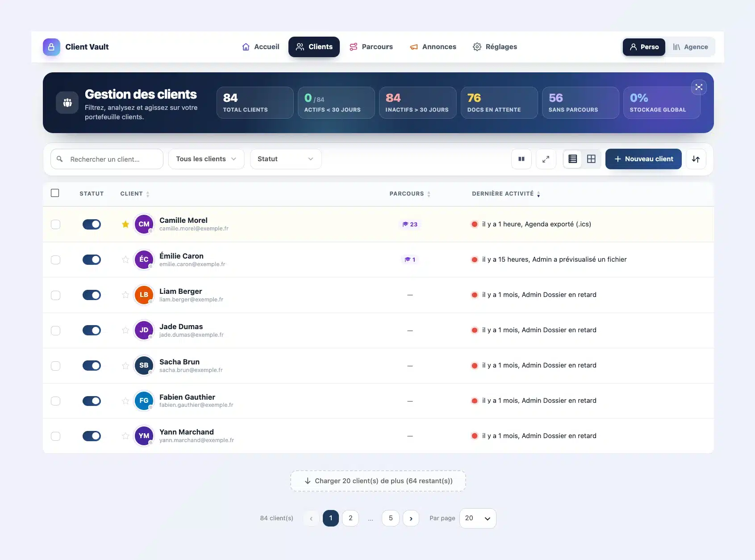755x560 pixels.
Task: Click the group icon beside Gestion des clients
Action: click(67, 103)
